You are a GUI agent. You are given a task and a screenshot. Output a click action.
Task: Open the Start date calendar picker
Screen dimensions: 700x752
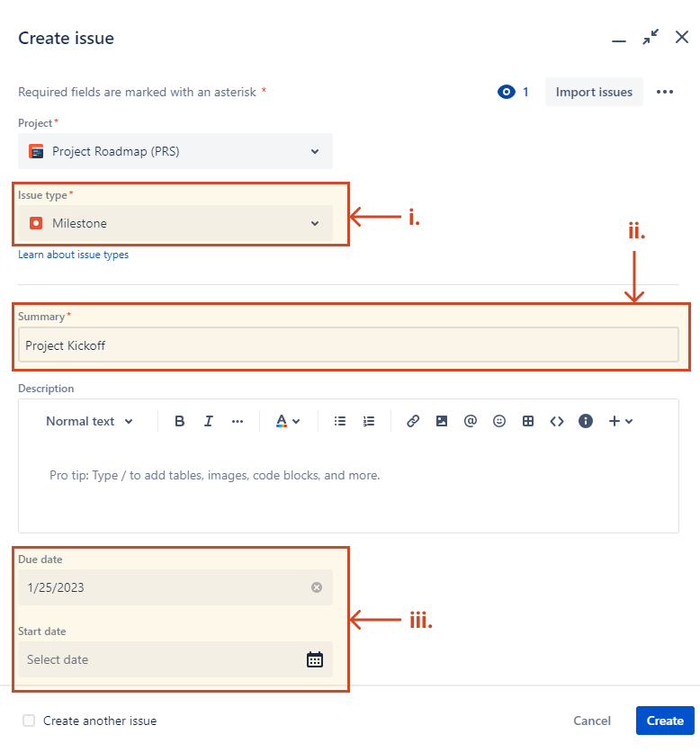coord(315,659)
